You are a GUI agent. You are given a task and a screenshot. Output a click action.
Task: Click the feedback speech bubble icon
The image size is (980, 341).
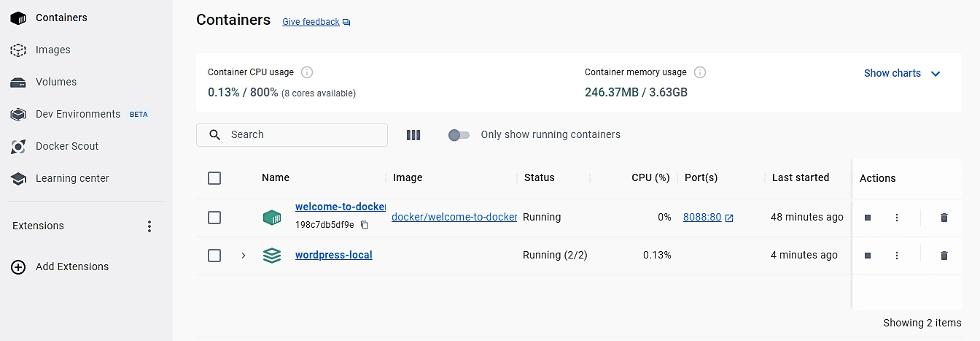pos(346,23)
